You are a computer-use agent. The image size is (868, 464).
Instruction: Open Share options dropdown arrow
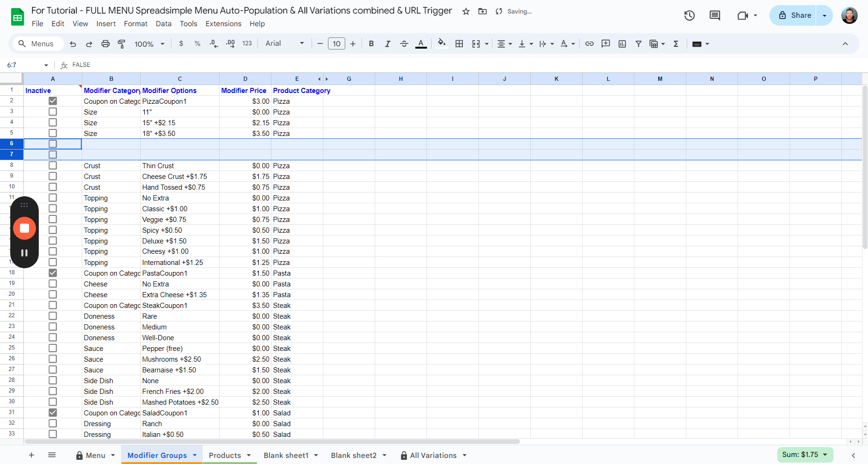coord(825,15)
